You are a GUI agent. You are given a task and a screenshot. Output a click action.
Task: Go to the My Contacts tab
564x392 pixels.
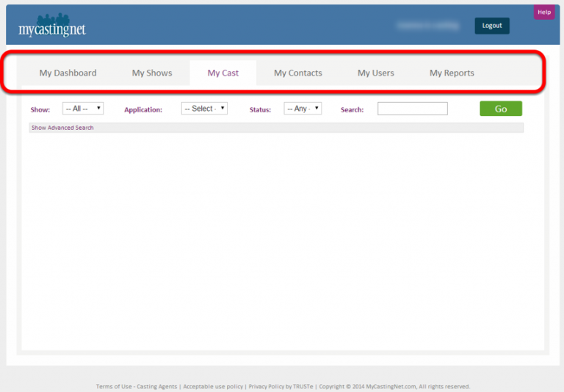[297, 73]
